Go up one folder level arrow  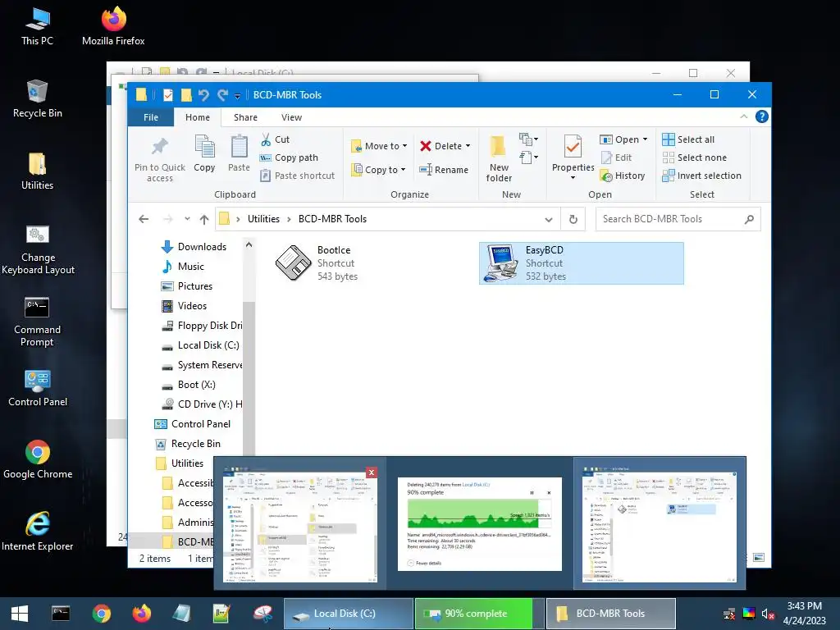coord(204,219)
